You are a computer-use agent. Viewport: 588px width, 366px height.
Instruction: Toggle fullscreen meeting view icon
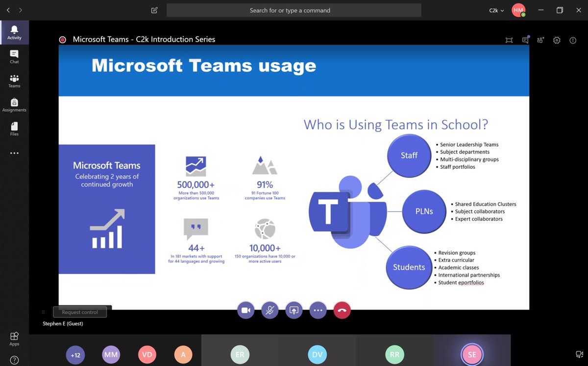coord(509,40)
